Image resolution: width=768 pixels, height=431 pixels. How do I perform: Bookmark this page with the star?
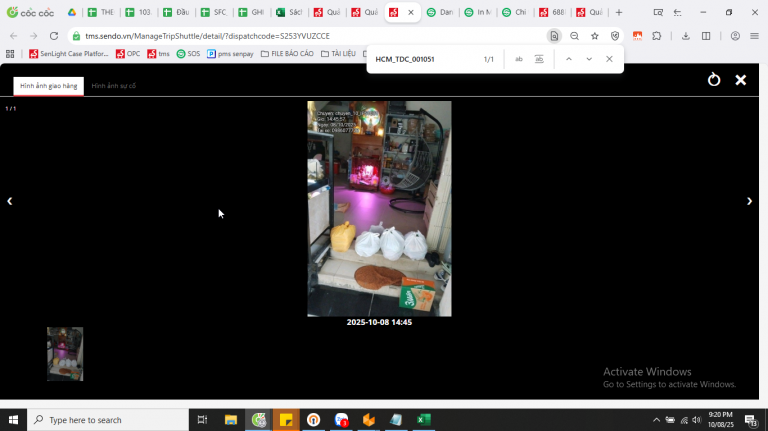pos(595,36)
